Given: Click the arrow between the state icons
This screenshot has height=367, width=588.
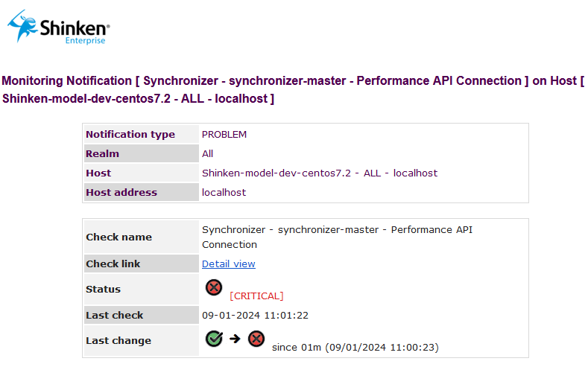Looking at the screenshot, I should 235,339.
